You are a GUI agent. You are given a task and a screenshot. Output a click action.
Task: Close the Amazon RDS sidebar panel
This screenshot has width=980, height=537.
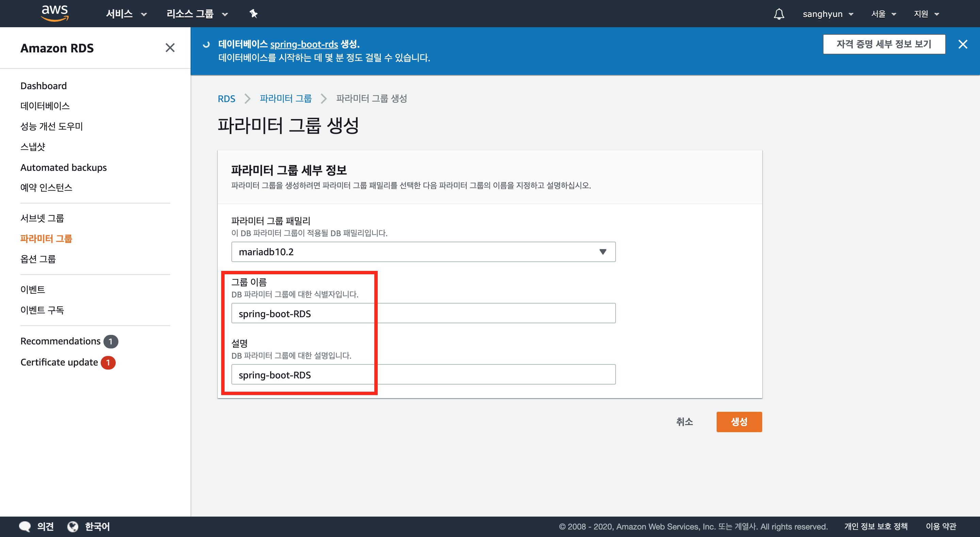coord(170,48)
